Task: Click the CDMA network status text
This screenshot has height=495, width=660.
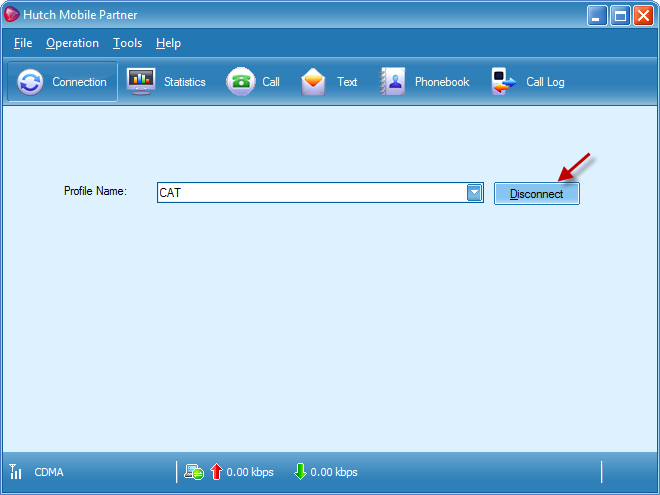Action: (49, 472)
